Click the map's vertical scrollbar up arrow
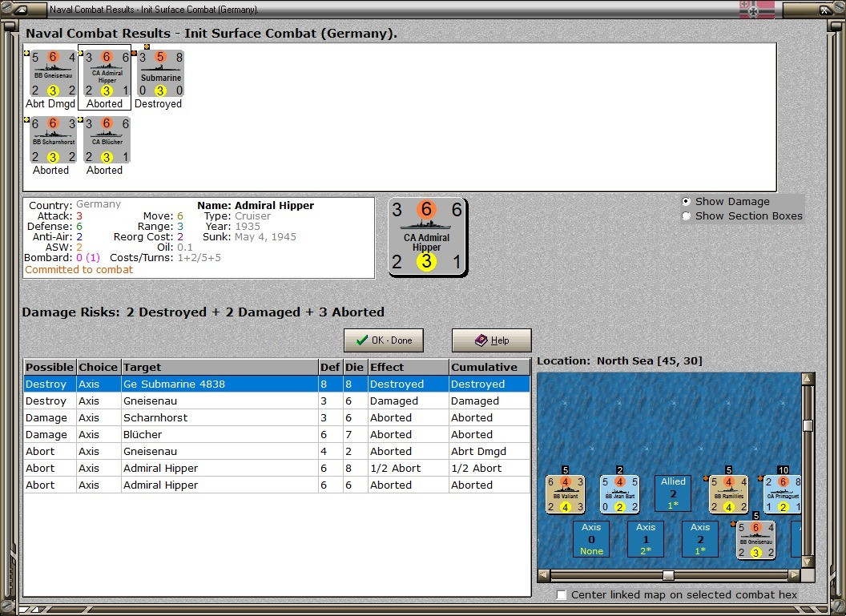This screenshot has height=616, width=846. [808, 379]
